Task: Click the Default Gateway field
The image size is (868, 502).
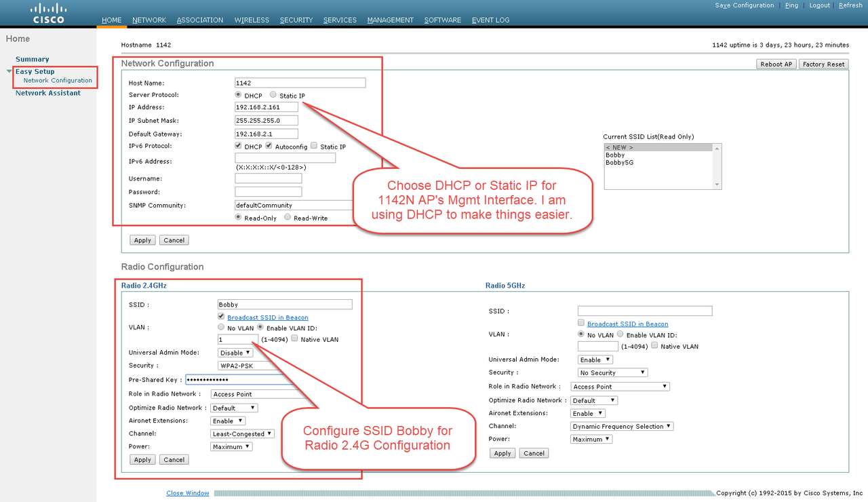Action: click(x=267, y=134)
